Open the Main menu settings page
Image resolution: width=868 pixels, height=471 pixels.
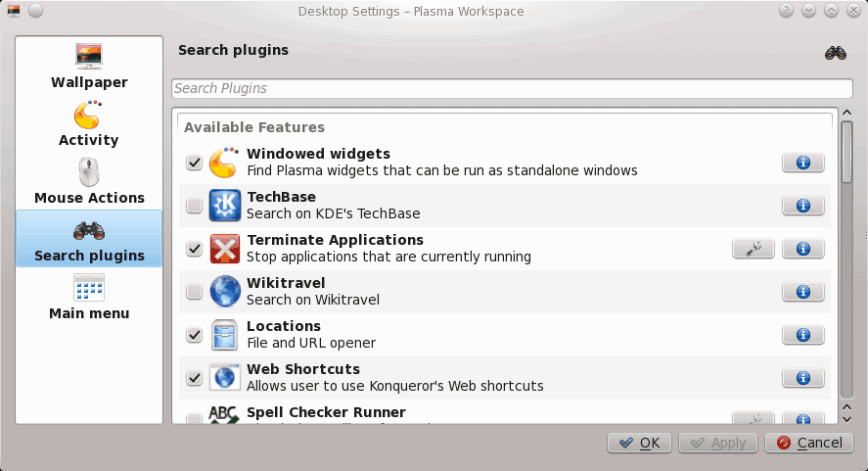tap(89, 298)
